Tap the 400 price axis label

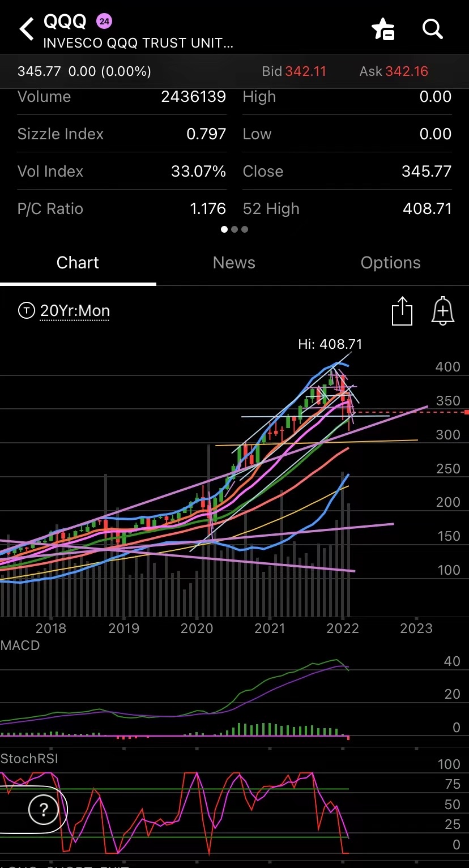tap(447, 366)
